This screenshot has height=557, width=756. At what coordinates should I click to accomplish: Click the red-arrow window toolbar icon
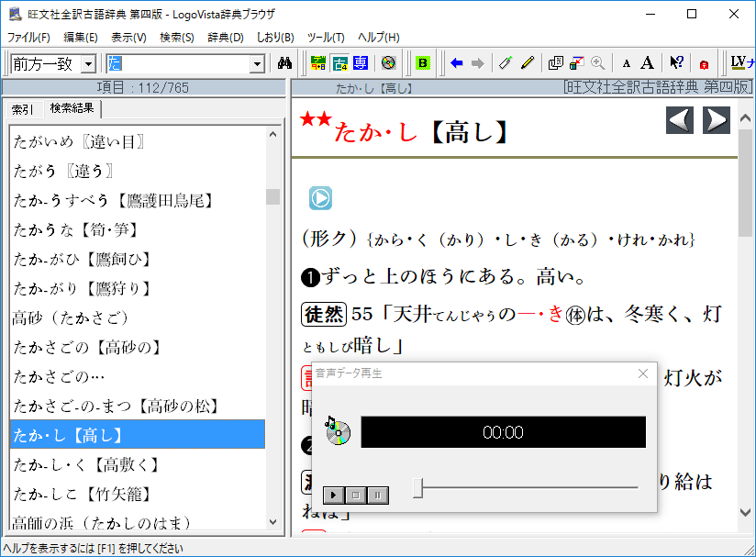[x=577, y=62]
